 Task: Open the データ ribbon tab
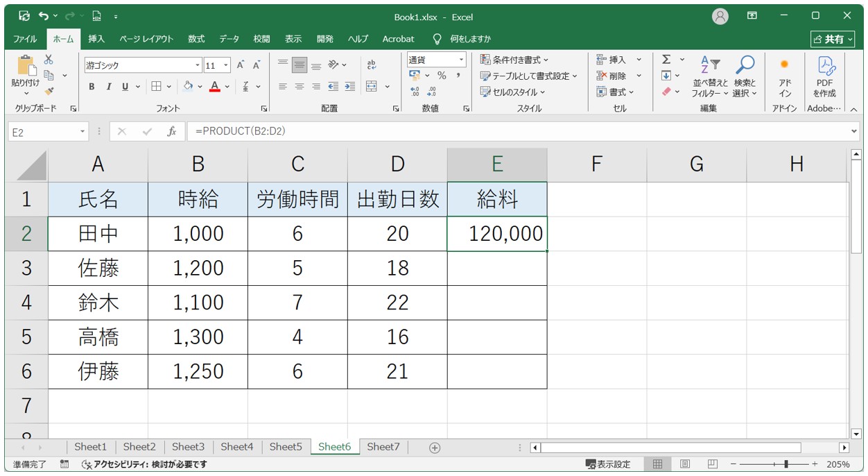click(229, 39)
